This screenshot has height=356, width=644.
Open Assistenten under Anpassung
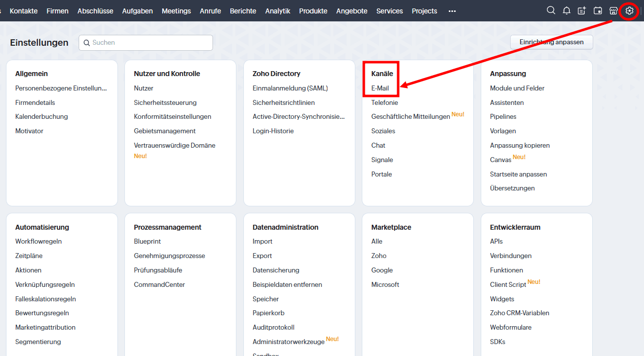pyautogui.click(x=507, y=102)
